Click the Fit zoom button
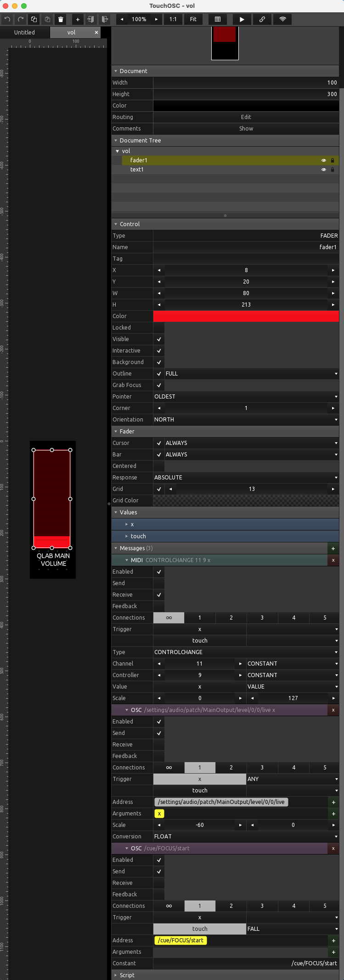 (x=193, y=19)
